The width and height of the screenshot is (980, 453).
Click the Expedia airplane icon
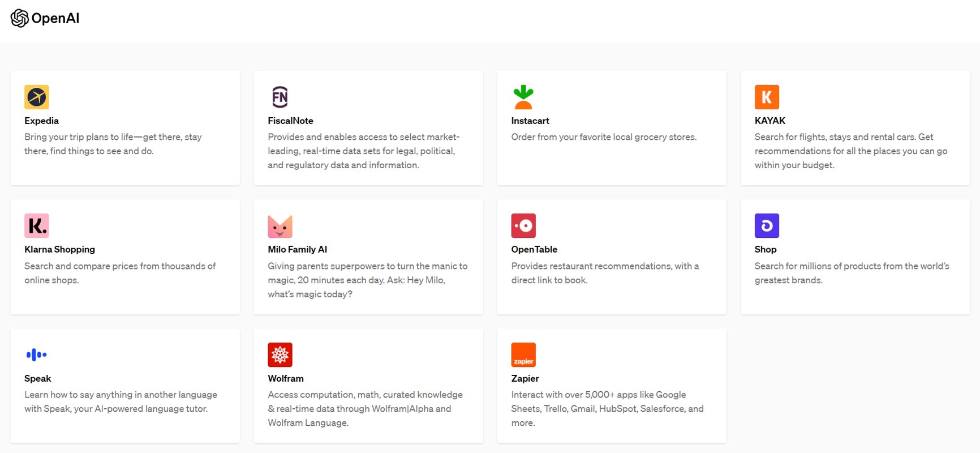point(37,97)
